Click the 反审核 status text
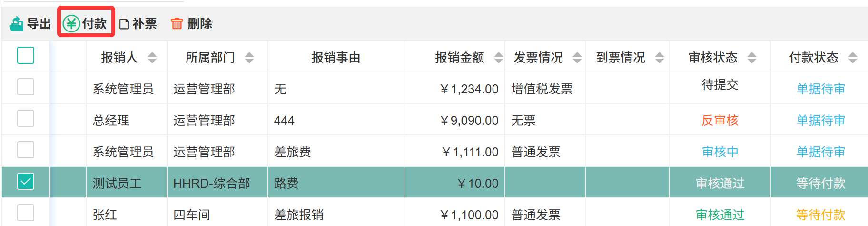The width and height of the screenshot is (868, 226). 720,120
